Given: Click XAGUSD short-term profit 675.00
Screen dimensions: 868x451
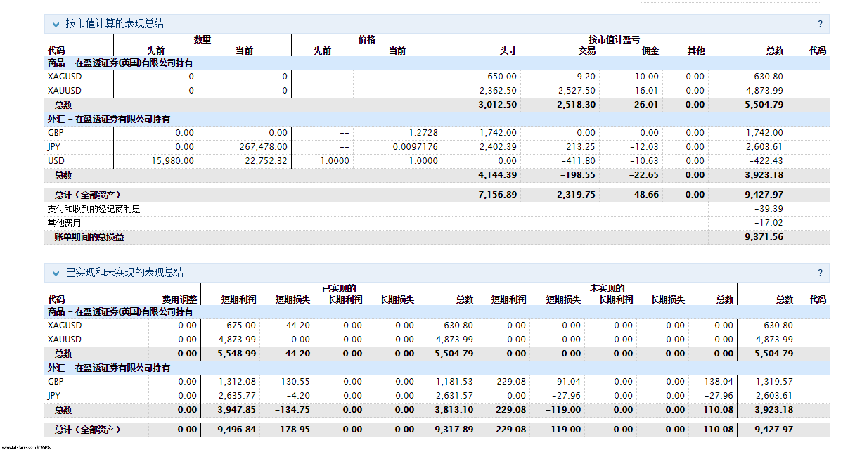Looking at the screenshot, I should [241, 326].
